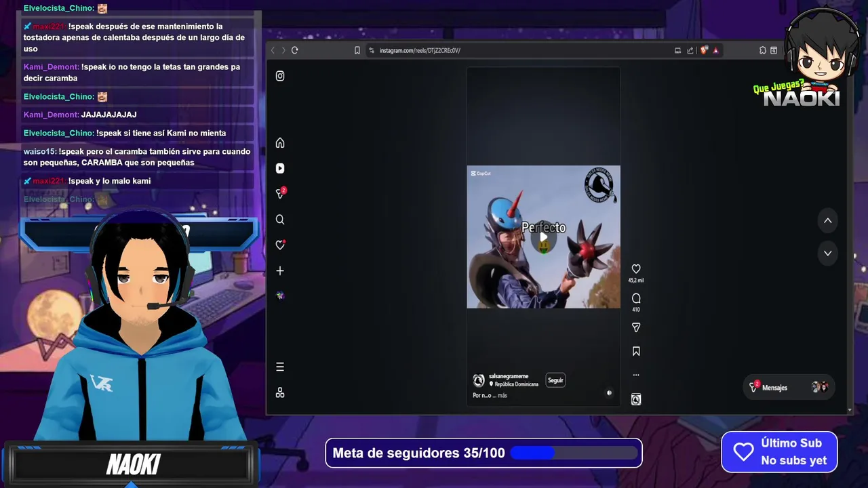This screenshot has height=488, width=868.
Task: Reload the page in browser
Action: pos(294,50)
